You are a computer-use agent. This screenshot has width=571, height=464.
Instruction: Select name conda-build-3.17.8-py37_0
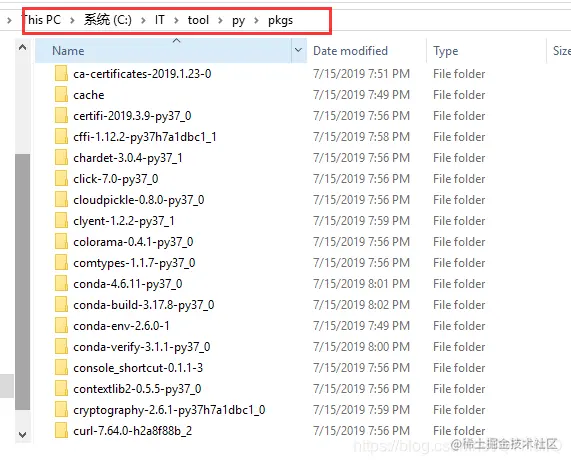144,305
